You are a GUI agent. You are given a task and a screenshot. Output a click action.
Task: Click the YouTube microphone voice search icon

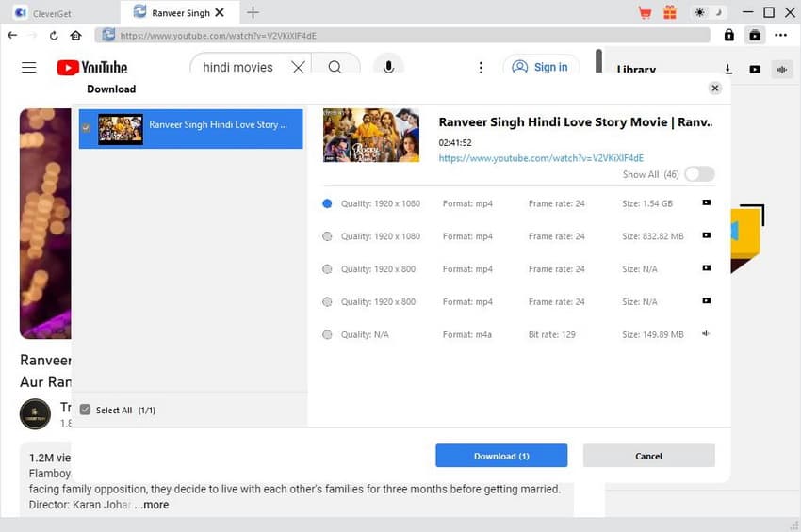coord(387,67)
